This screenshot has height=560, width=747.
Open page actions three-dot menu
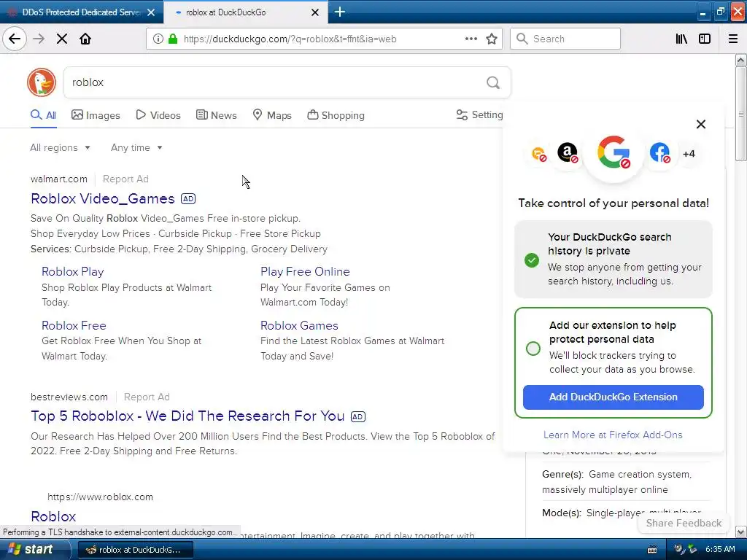(471, 39)
